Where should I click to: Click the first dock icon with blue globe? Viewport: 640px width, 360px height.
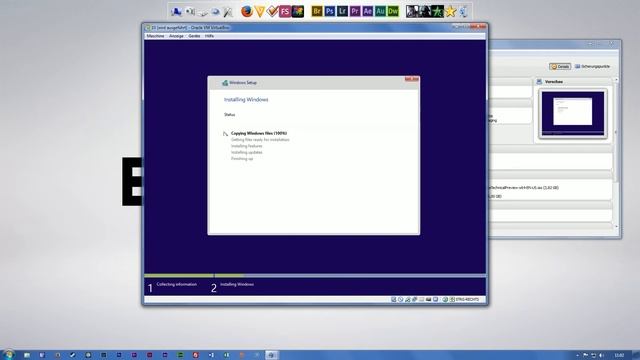coord(176,12)
